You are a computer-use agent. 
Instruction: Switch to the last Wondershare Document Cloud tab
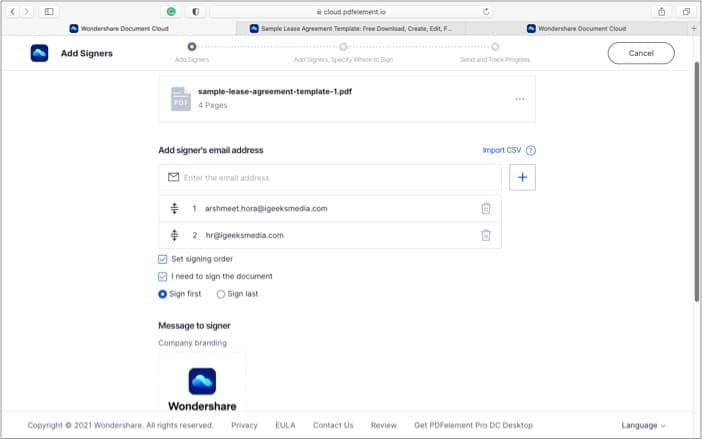coord(578,28)
